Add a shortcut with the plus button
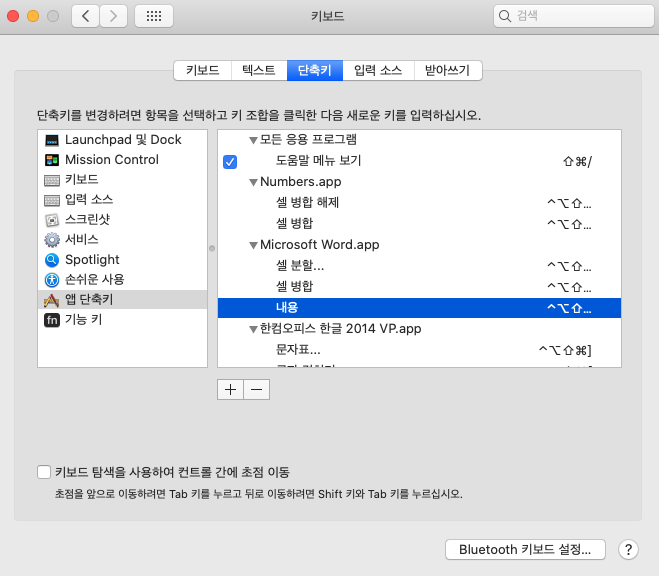 [230, 390]
